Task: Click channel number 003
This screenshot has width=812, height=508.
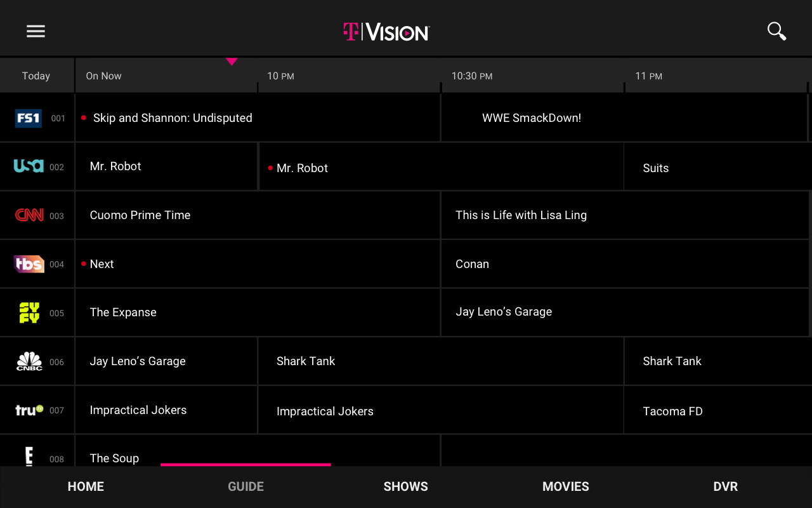Action: pos(56,216)
